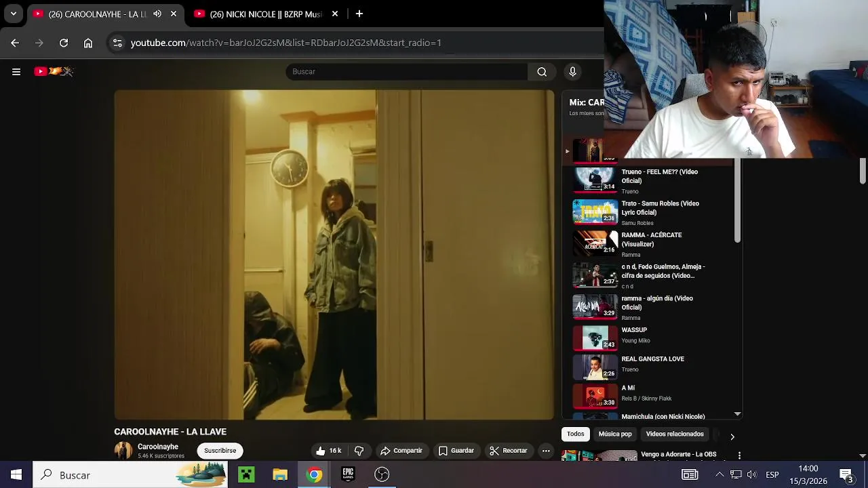Save the video with Guardar
This screenshot has width=868, height=488.
point(456,451)
